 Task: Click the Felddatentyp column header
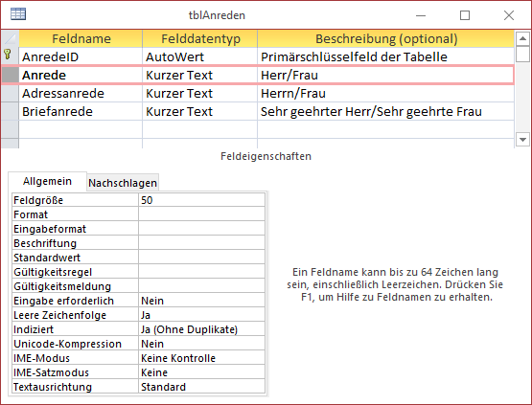click(x=199, y=38)
